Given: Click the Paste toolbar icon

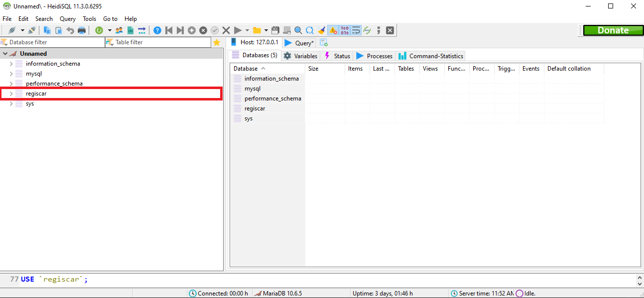Looking at the screenshot, I should tap(59, 30).
